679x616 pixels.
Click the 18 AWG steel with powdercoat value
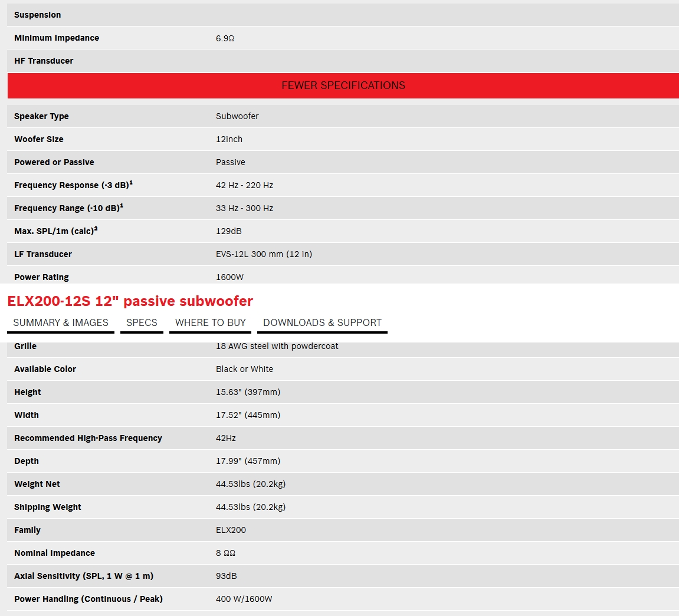point(277,346)
